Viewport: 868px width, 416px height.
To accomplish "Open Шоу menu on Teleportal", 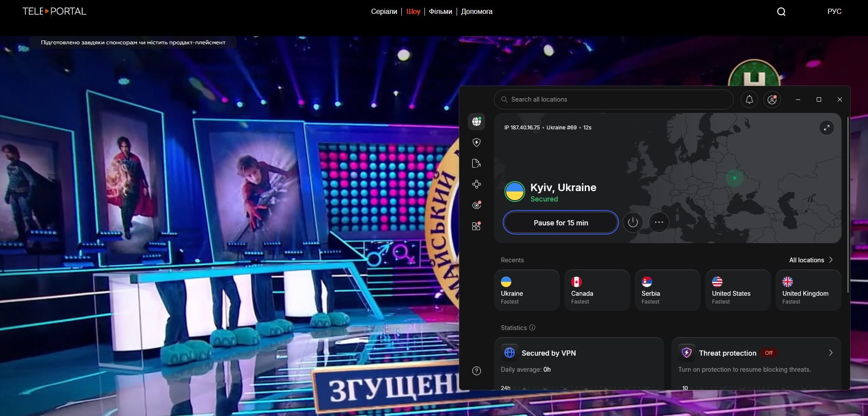I will [x=413, y=12].
